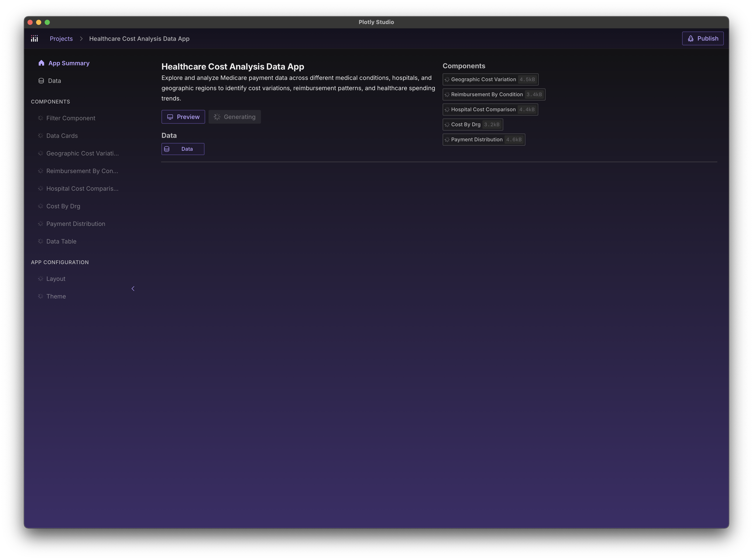Click the 4.5kB size badge
Viewport: 753px width, 560px height.
point(527,79)
